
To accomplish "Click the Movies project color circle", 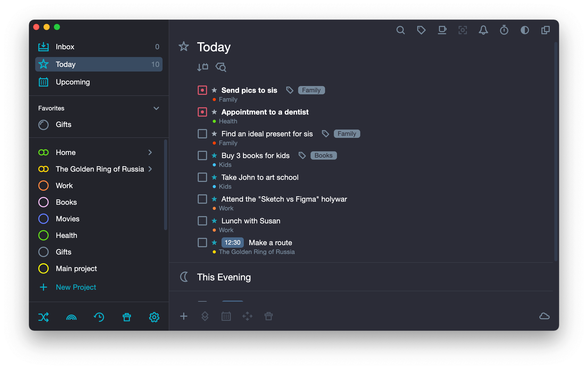I will tap(43, 219).
